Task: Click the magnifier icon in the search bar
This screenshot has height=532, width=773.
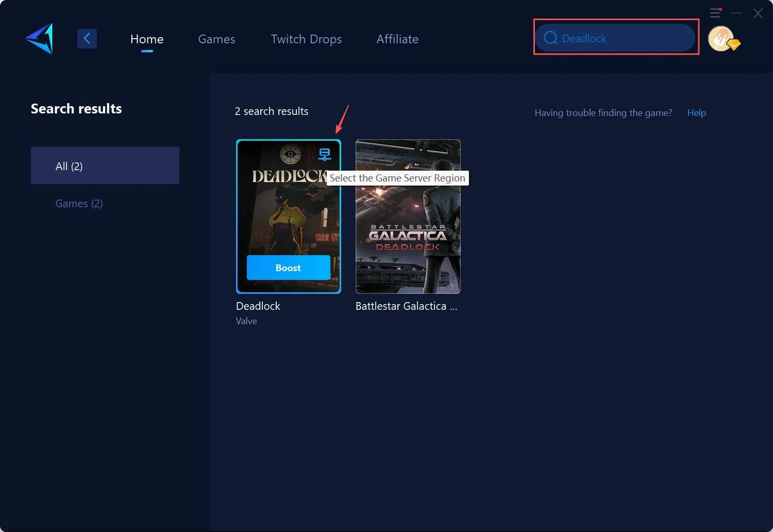Action: [550, 38]
